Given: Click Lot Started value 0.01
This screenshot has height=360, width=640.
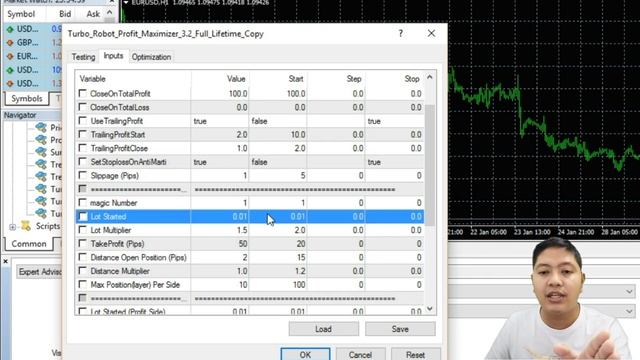Looking at the screenshot, I should tap(240, 216).
